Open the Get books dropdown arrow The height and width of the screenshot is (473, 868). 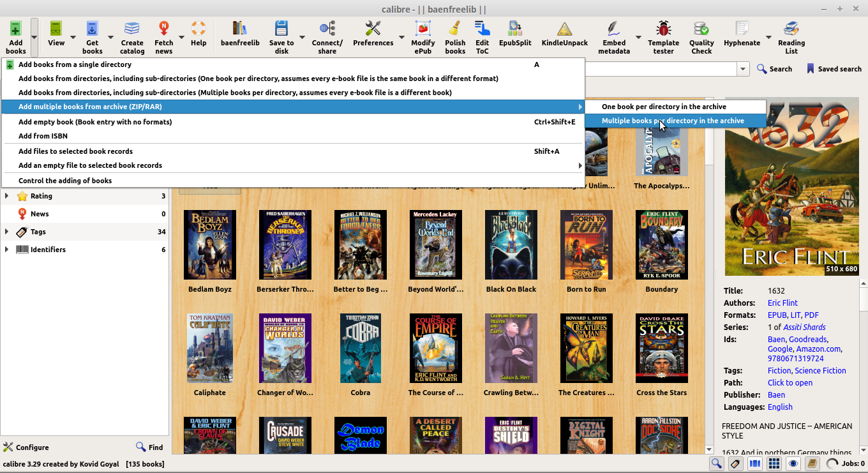click(110, 38)
